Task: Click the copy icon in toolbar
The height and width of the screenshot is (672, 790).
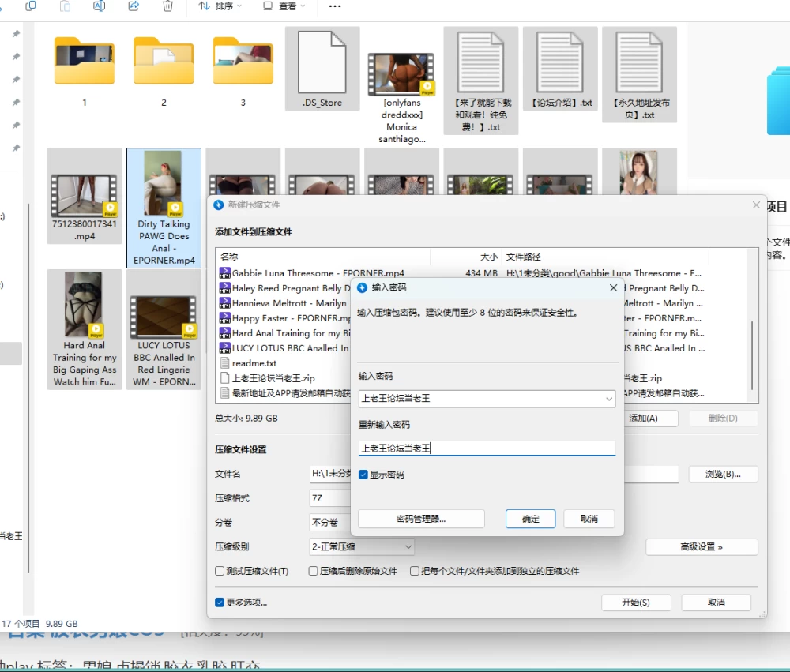Action: point(31,6)
